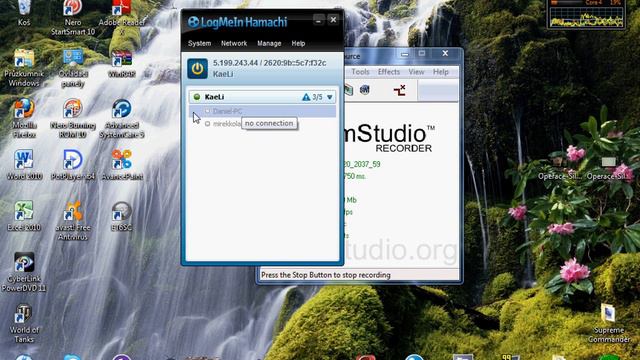Screen dimensions: 640x360
Task: Select the ETSSC desktop icon
Action: [122, 216]
